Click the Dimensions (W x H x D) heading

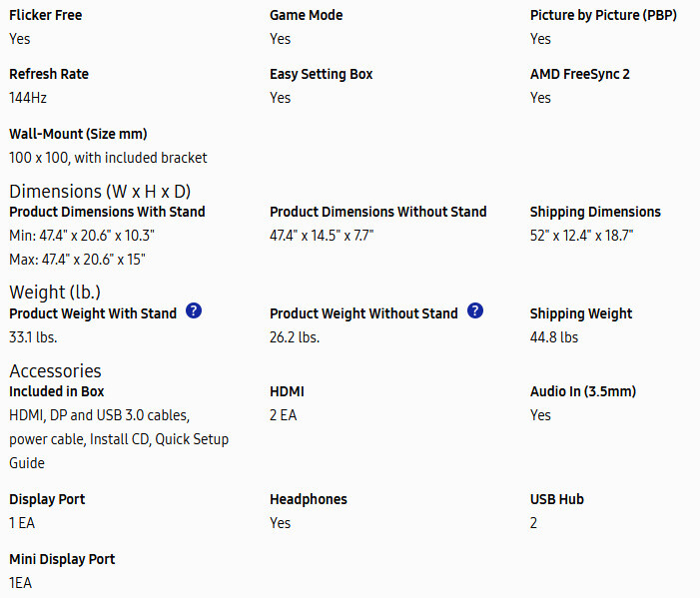click(100, 191)
